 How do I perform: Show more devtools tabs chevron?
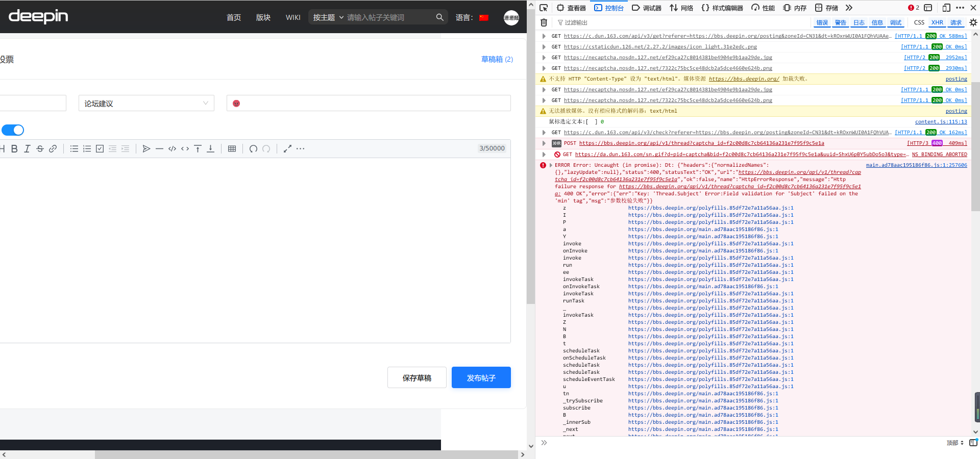coord(849,8)
